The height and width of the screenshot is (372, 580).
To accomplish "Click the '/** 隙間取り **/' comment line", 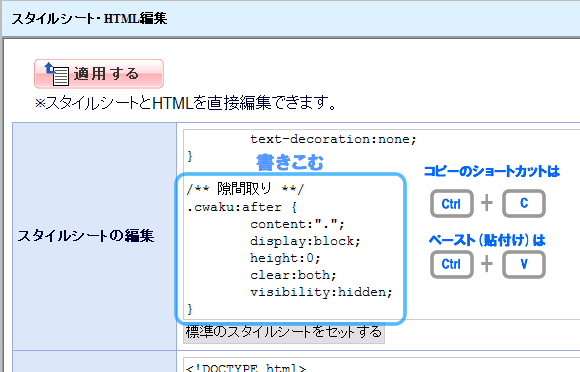I will pos(245,189).
